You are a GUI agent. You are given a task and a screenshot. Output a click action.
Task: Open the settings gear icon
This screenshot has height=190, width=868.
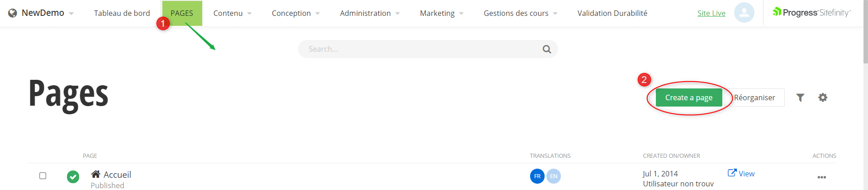point(822,97)
